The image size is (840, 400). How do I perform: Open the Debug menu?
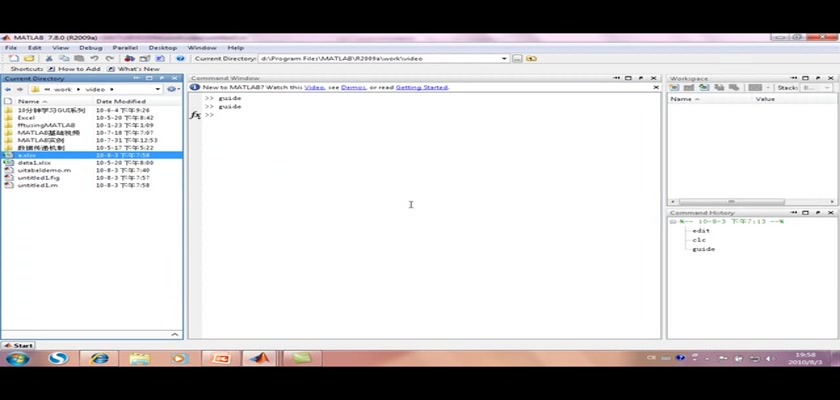tap(90, 48)
